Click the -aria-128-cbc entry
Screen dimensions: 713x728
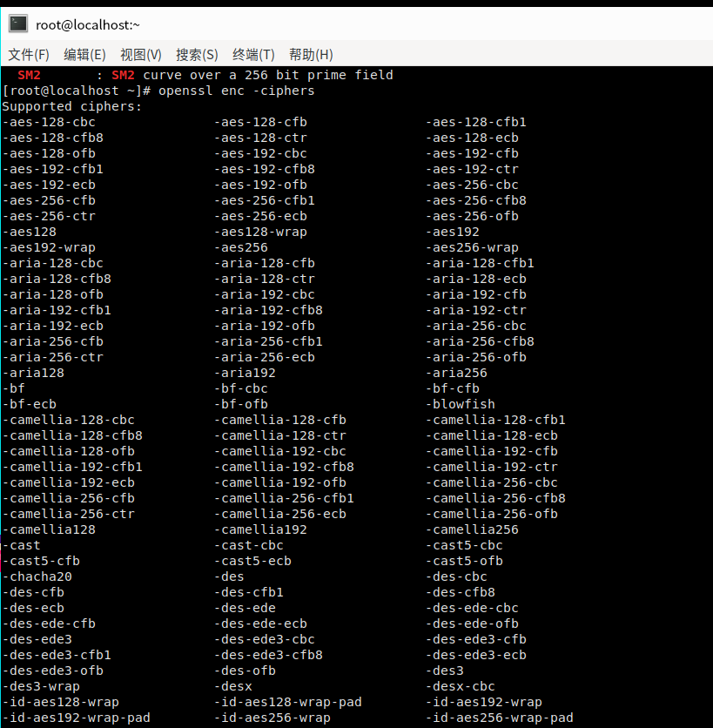52,263
